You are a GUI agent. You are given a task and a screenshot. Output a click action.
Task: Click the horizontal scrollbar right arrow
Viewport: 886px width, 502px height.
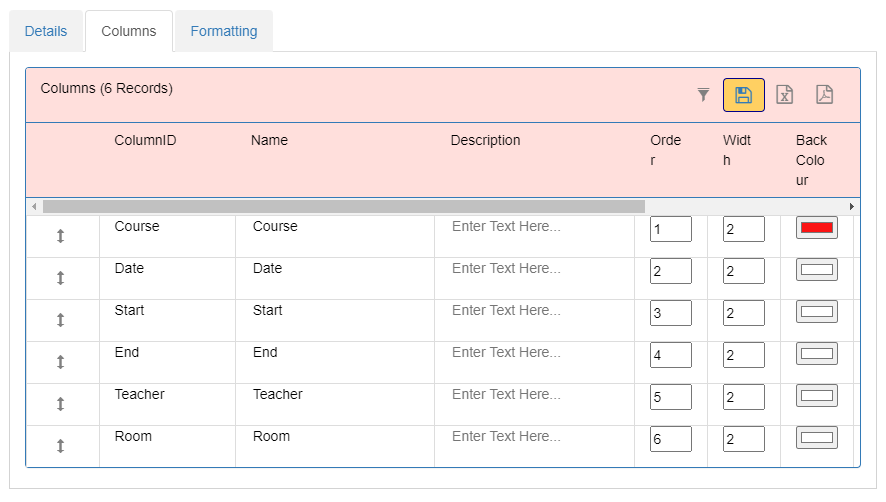click(x=852, y=206)
